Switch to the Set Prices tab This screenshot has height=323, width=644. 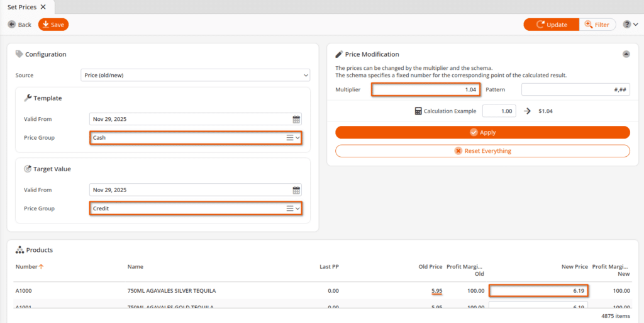pos(21,7)
